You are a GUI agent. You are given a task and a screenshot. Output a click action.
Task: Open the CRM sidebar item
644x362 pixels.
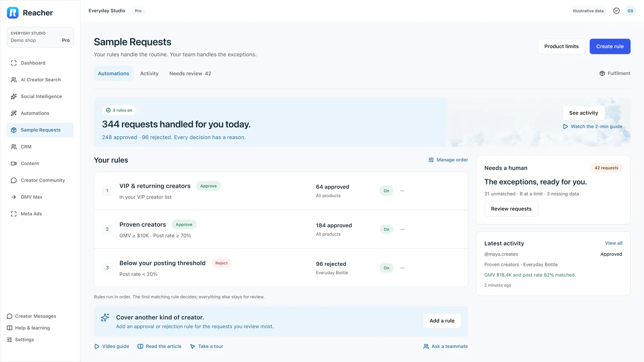click(x=40, y=147)
